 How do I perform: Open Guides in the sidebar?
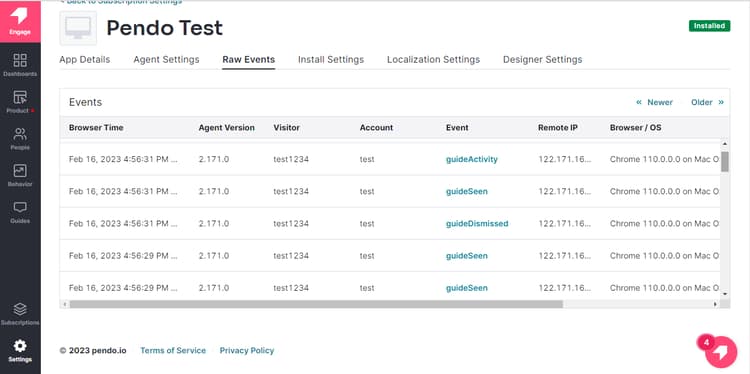coord(20,212)
